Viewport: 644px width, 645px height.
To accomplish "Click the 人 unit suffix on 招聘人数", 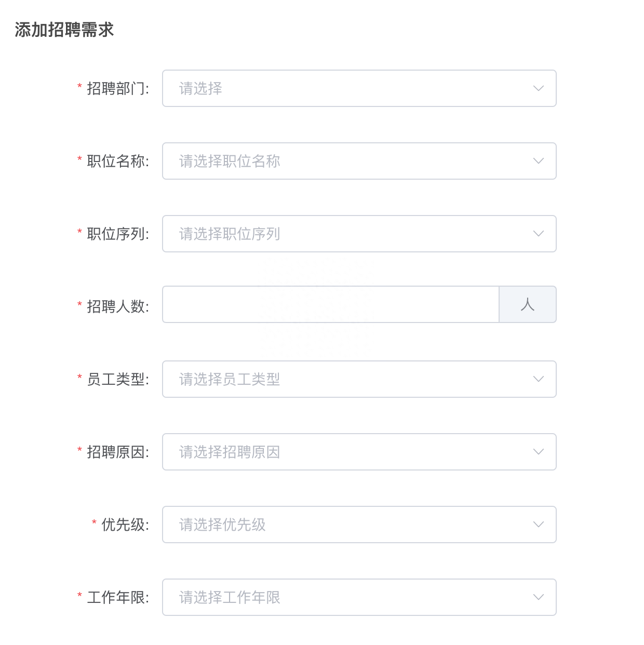I will click(x=528, y=304).
